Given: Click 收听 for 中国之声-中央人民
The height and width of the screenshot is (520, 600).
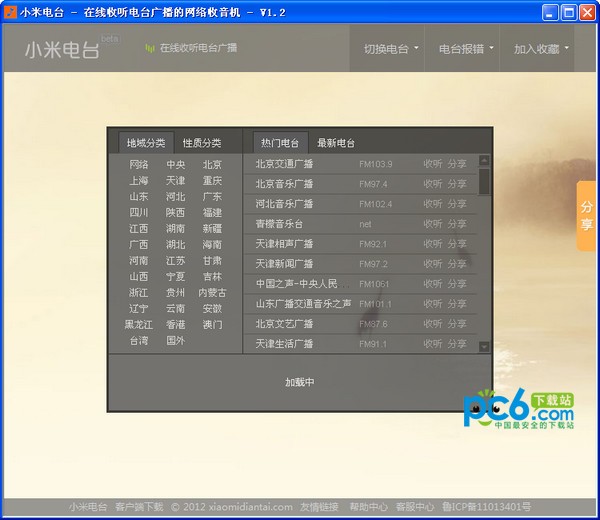Looking at the screenshot, I should (x=433, y=284).
